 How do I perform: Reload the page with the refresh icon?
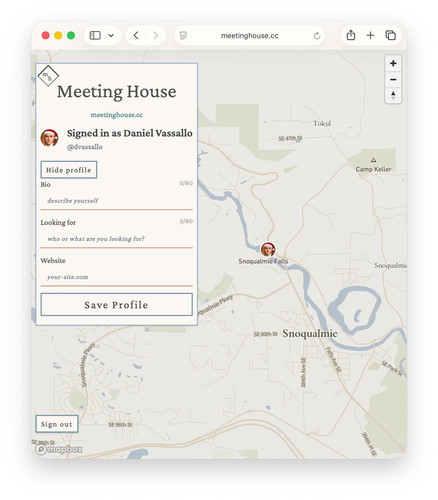click(317, 36)
